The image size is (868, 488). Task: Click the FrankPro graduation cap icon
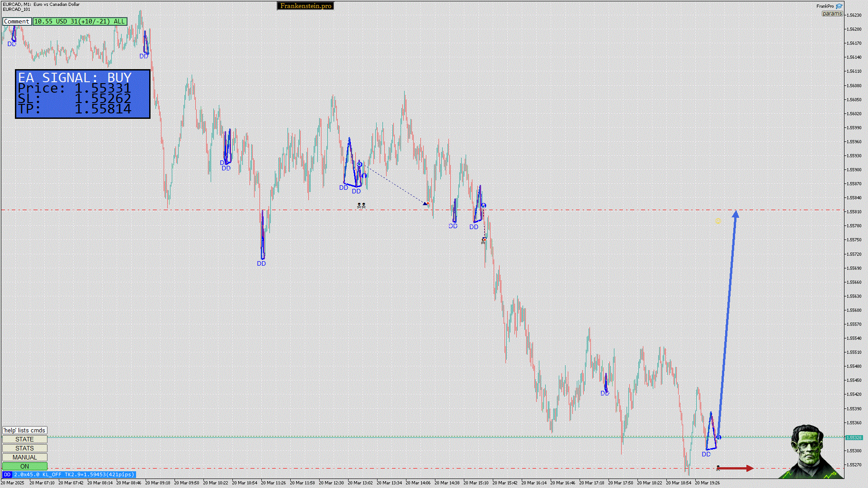pos(839,6)
